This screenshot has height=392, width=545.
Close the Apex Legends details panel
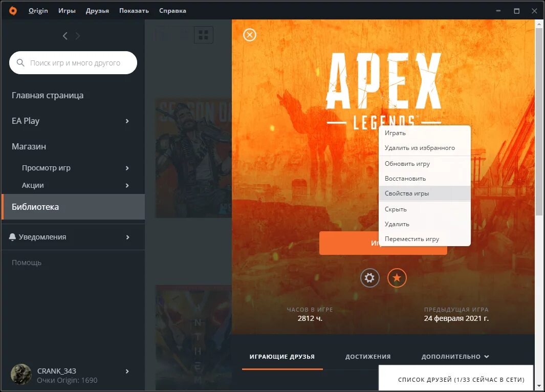[x=250, y=35]
